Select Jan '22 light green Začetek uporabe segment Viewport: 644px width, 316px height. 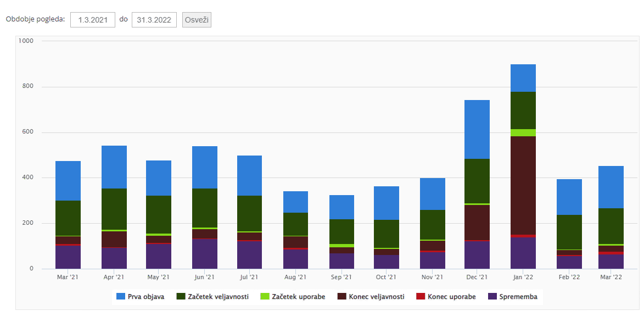[x=523, y=132]
